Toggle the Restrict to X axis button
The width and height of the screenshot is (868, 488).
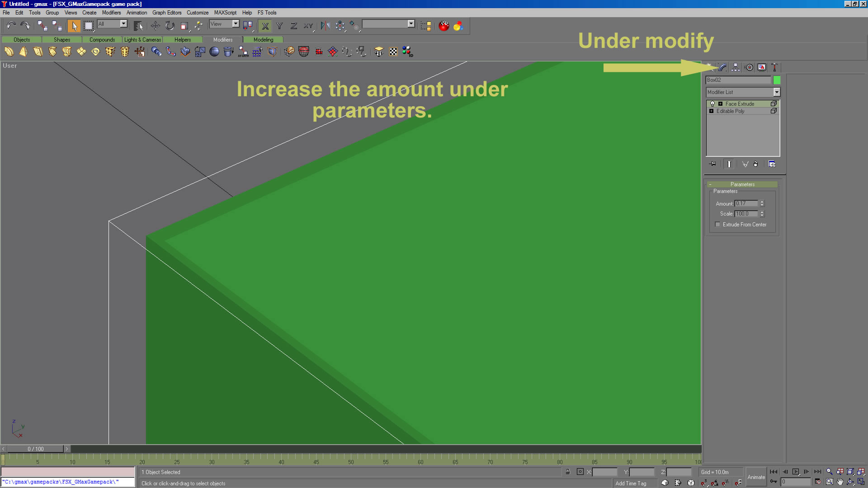coord(265,26)
